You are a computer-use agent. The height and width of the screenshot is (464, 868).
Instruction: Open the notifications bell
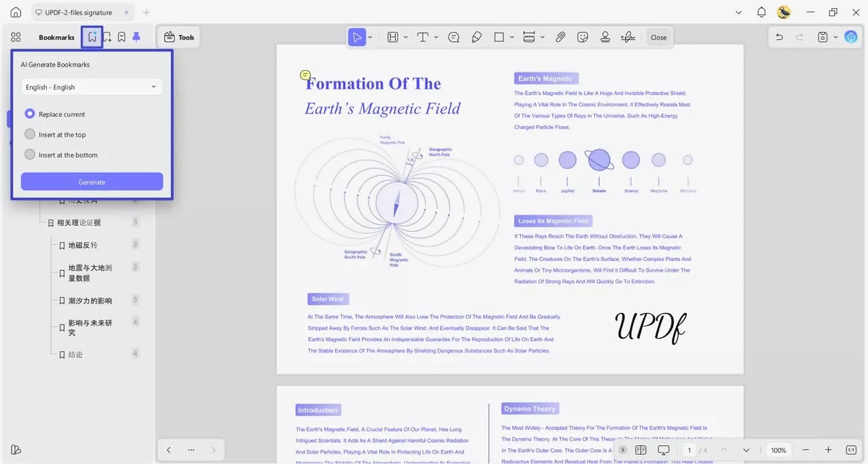pos(761,12)
